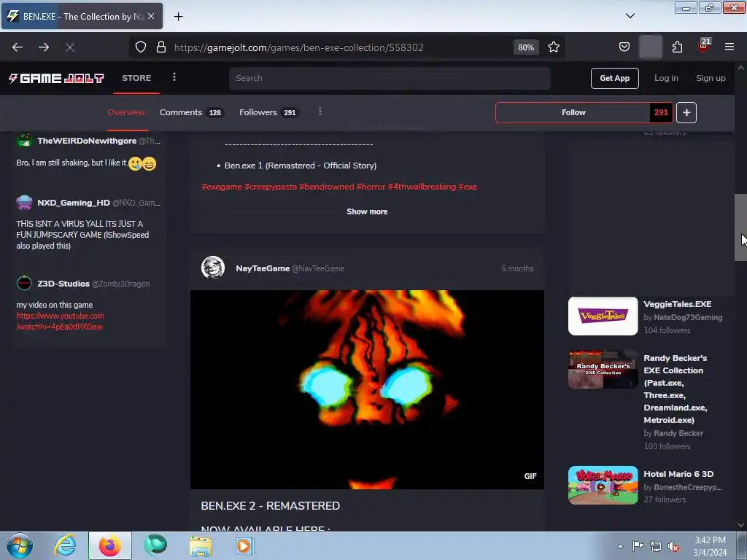This screenshot has height=560, width=747.
Task: Click Randy Becker's EXE Collection title
Action: tap(676, 389)
